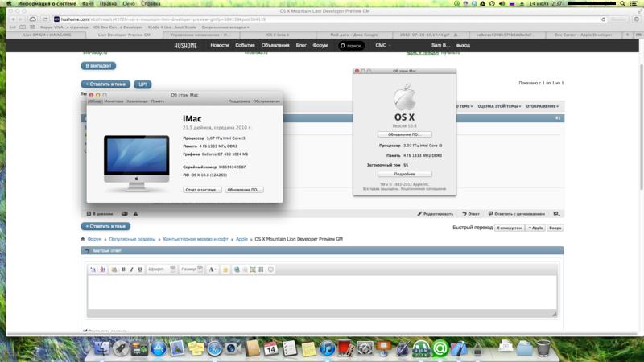Switch to iOS 6 beta 1 tab
The image size is (644, 362).
pos(277,35)
